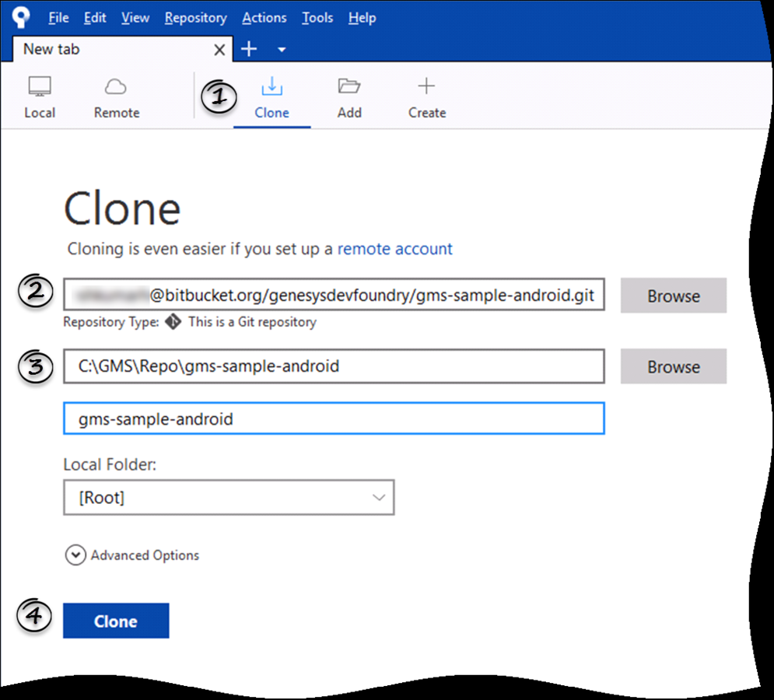Open the Add repository option

(x=349, y=98)
